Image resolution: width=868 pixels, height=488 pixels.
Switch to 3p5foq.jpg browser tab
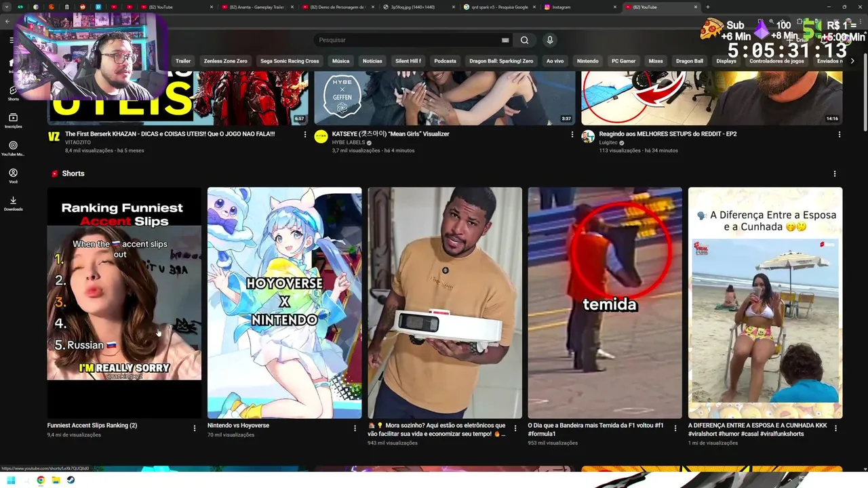pos(417,7)
